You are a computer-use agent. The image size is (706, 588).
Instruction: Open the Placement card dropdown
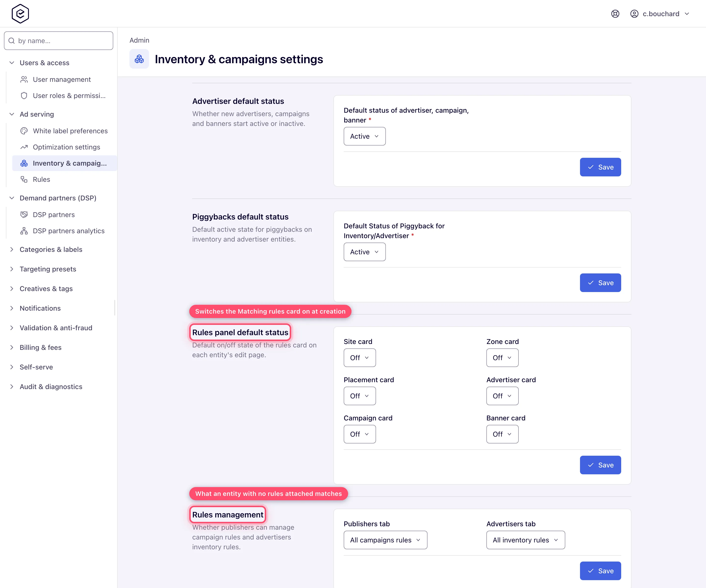(x=359, y=396)
